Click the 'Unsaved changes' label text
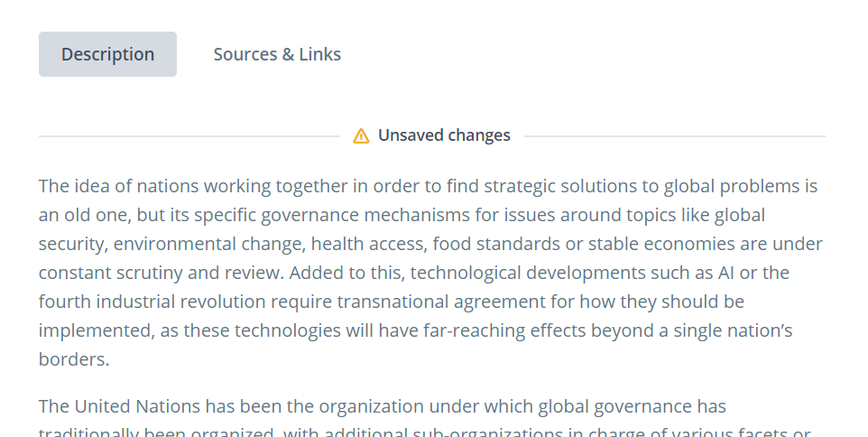Screen dimensions: 868x437 pyautogui.click(x=444, y=135)
